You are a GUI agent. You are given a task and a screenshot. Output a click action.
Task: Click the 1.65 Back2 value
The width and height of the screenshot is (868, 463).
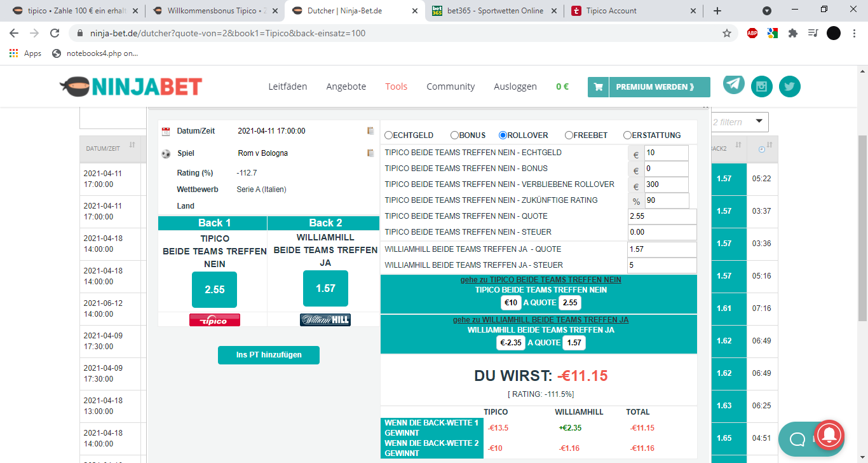pyautogui.click(x=724, y=438)
